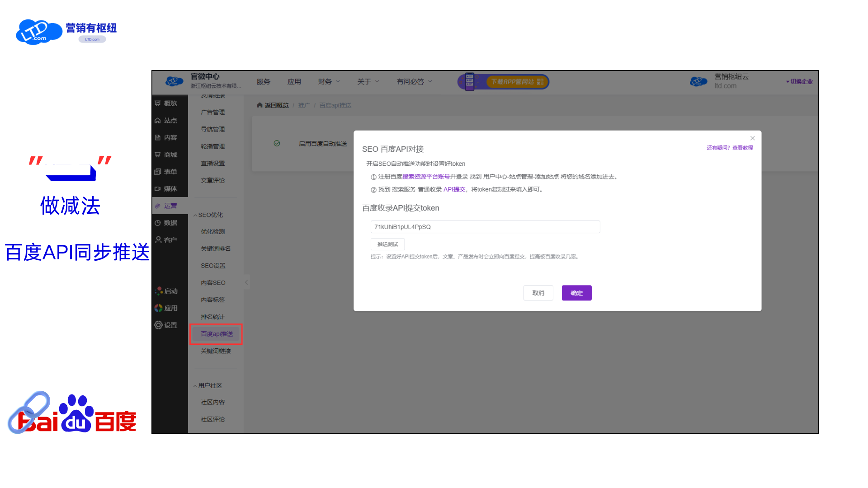Viewport: 868px width, 488px height.
Task: Click the 数据 data chart icon
Action: [x=158, y=223]
